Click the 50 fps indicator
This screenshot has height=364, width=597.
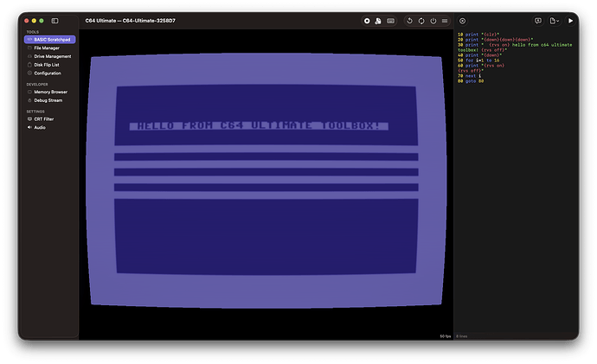445,336
